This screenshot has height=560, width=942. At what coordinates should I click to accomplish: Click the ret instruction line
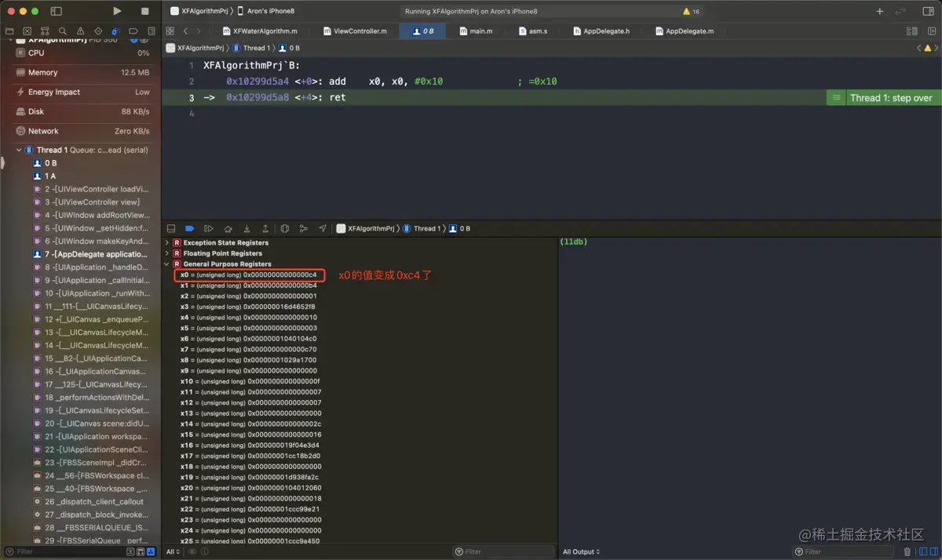(495, 97)
